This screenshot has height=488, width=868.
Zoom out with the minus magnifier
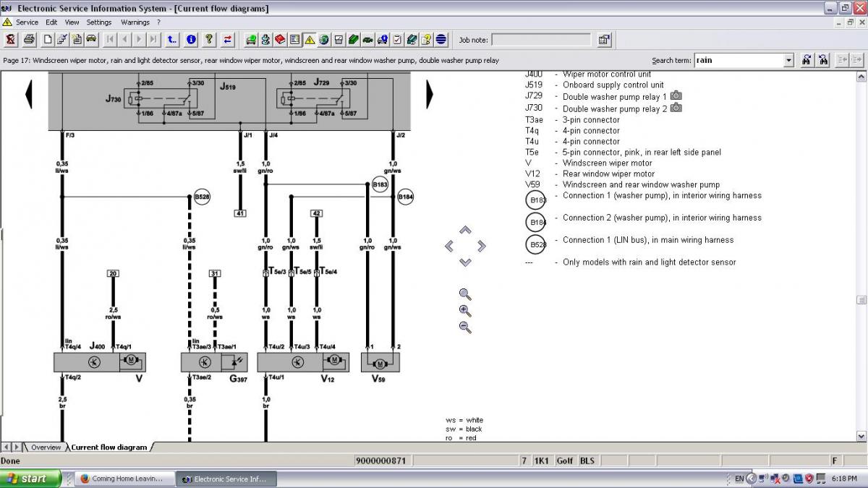coord(465,328)
